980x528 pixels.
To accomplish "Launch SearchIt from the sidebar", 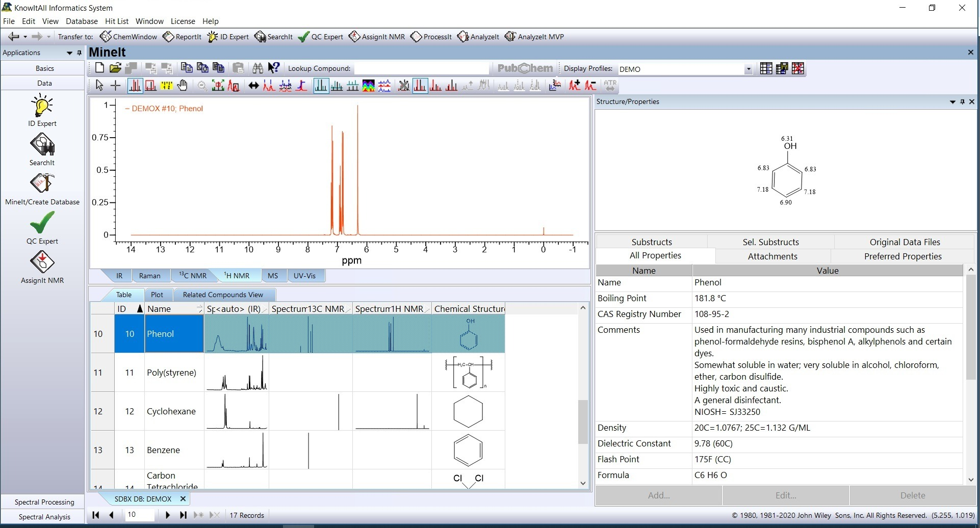I will pyautogui.click(x=42, y=149).
